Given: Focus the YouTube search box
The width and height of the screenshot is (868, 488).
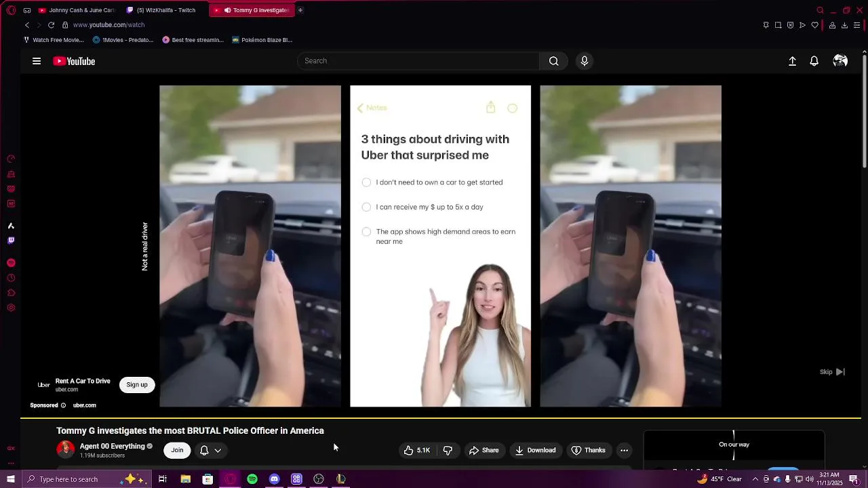Looking at the screenshot, I should (418, 61).
